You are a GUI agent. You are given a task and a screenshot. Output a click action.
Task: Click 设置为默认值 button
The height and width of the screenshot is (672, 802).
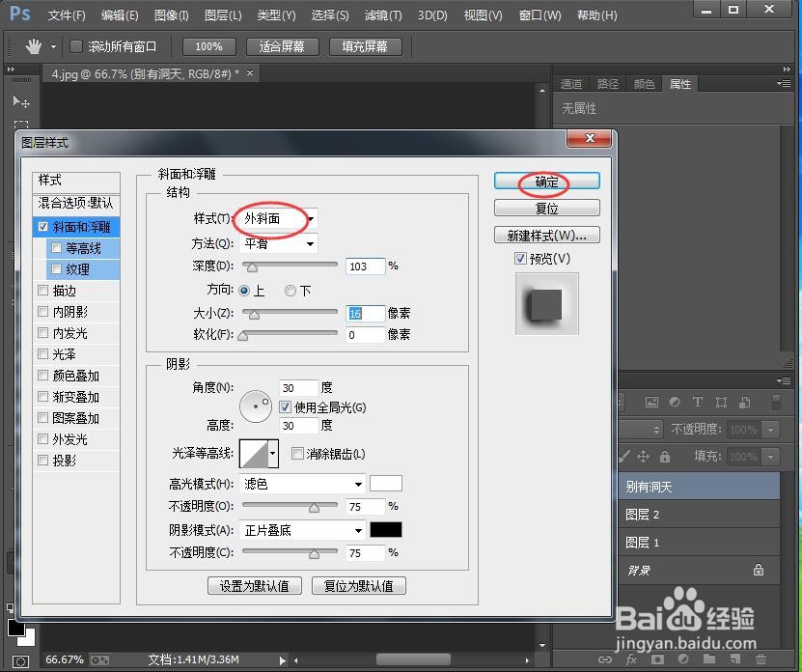pos(254,585)
